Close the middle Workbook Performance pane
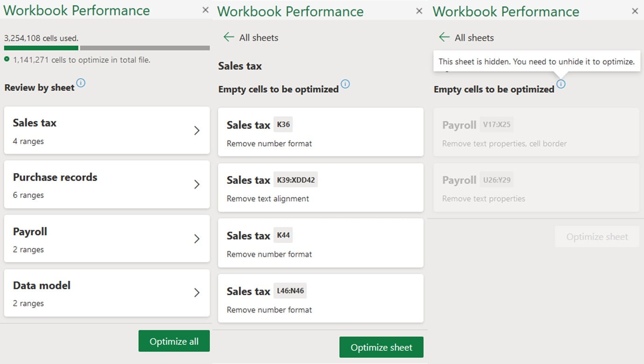Screen dimensions: 644x364 click(419, 11)
